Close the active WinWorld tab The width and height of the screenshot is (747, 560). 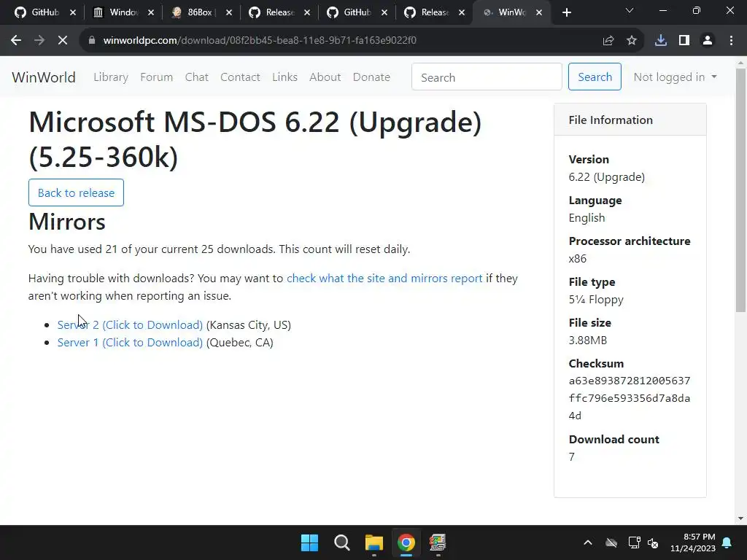click(x=539, y=13)
